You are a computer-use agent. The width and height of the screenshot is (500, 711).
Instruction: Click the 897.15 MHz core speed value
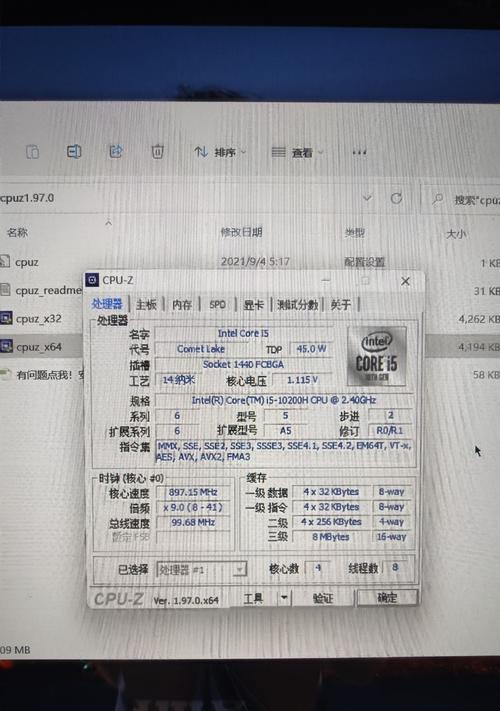193,492
